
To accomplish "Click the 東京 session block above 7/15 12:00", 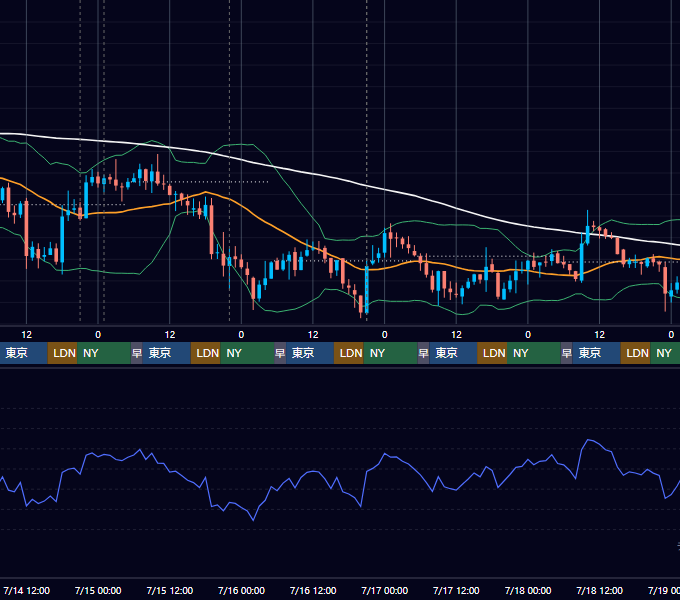I will (167, 353).
